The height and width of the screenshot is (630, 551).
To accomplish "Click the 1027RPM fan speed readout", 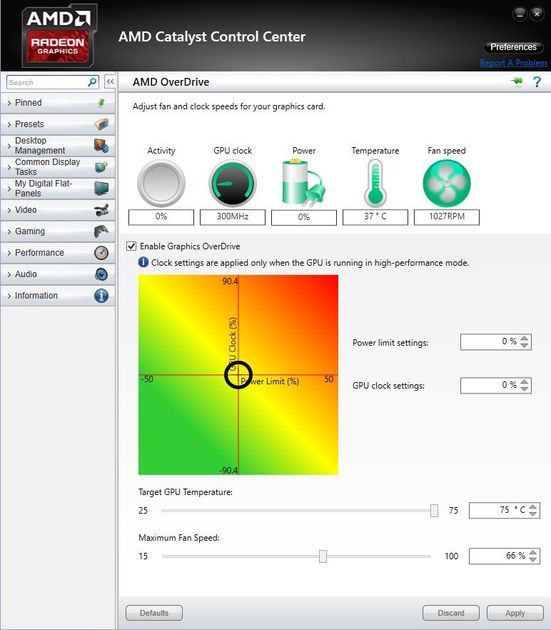I will [x=447, y=217].
